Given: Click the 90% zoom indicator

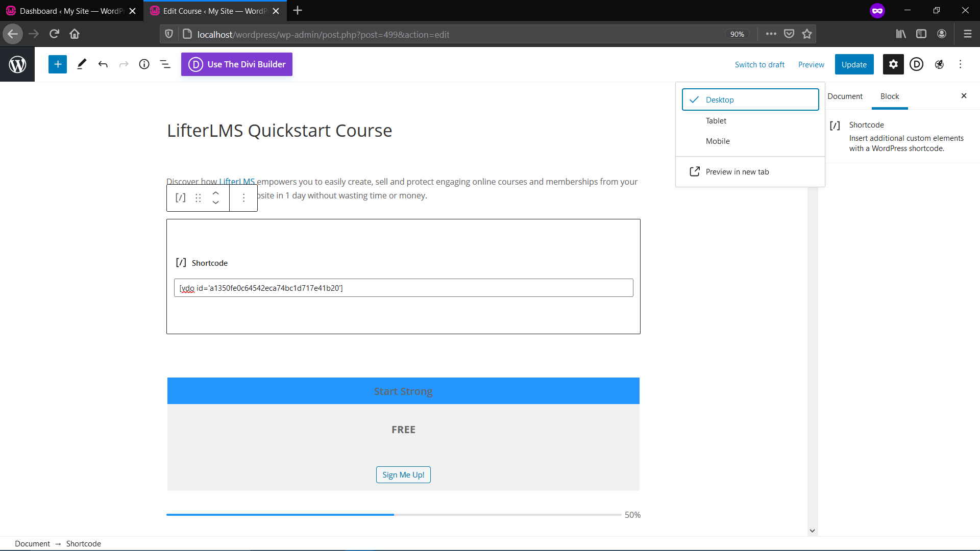Looking at the screenshot, I should [737, 34].
